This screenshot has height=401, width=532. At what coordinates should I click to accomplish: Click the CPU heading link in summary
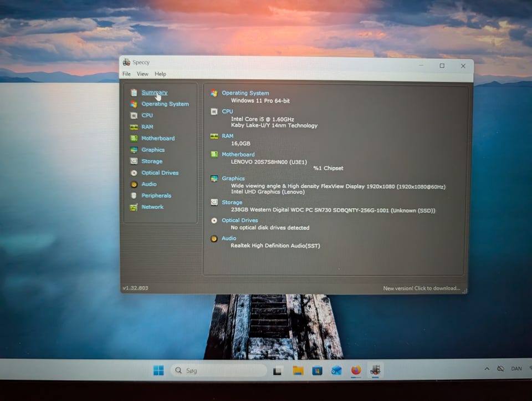(227, 111)
